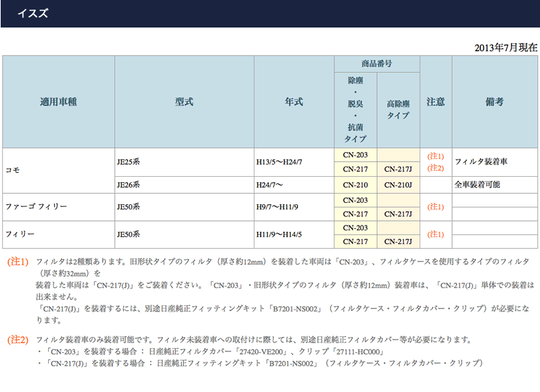The height and width of the screenshot is (392, 540).
Task: Click the H13/5〜H24/7 year cell
Action: coord(294,162)
